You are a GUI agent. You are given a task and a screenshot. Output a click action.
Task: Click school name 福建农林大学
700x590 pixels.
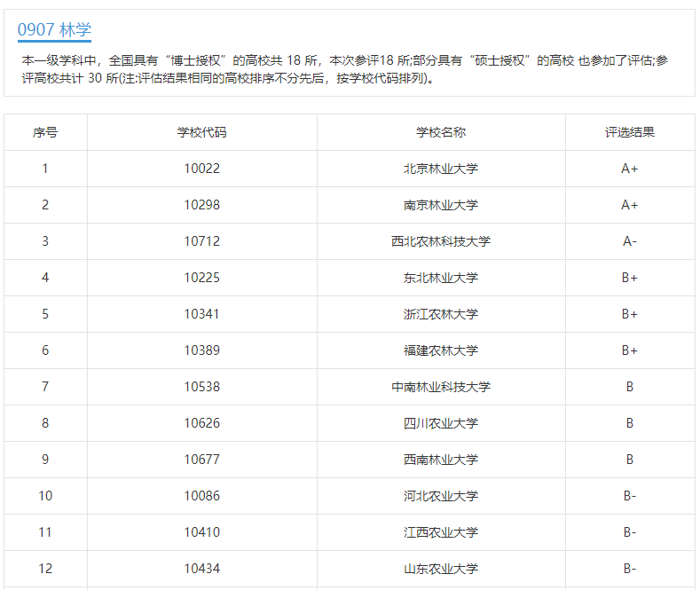(441, 350)
